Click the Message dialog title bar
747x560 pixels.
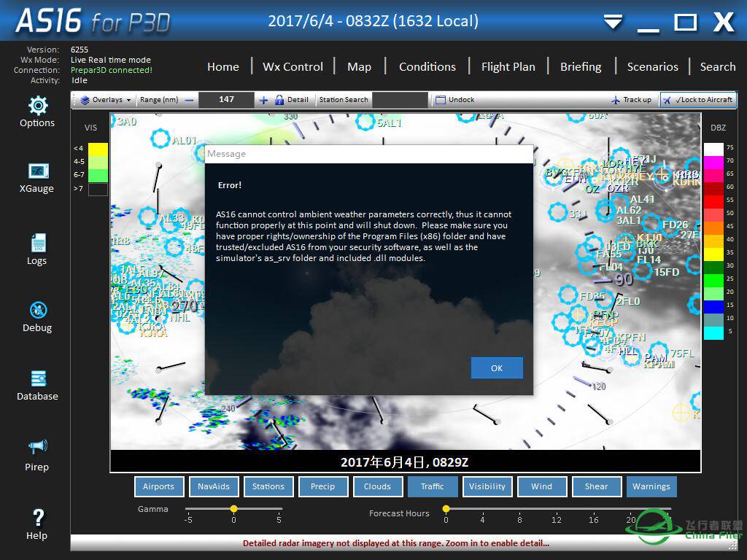coord(369,154)
